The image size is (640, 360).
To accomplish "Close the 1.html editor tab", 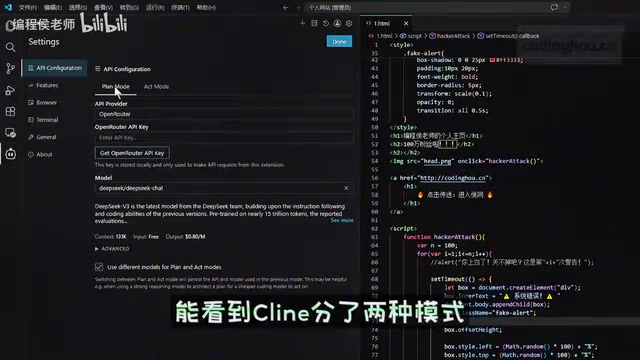I will pos(406,23).
